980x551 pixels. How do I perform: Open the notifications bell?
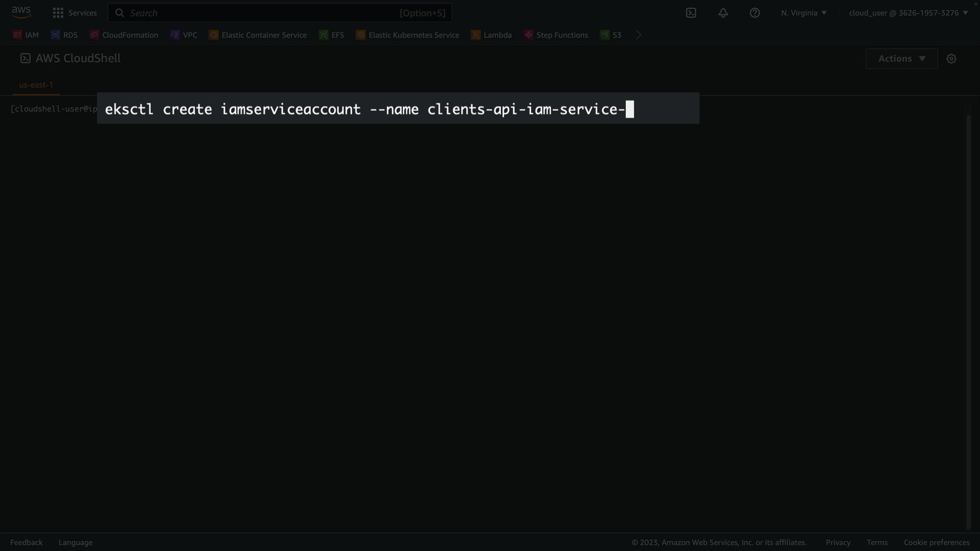click(x=723, y=13)
